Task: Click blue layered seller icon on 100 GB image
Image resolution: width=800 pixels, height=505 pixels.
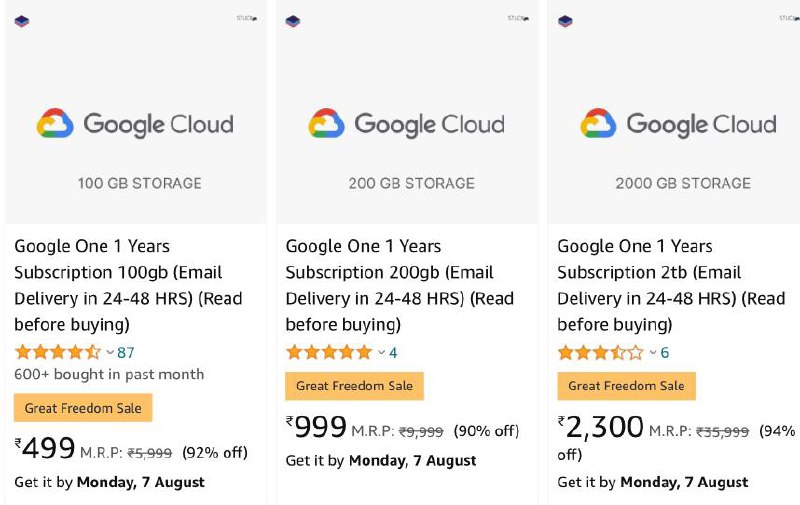Action: 22,21
